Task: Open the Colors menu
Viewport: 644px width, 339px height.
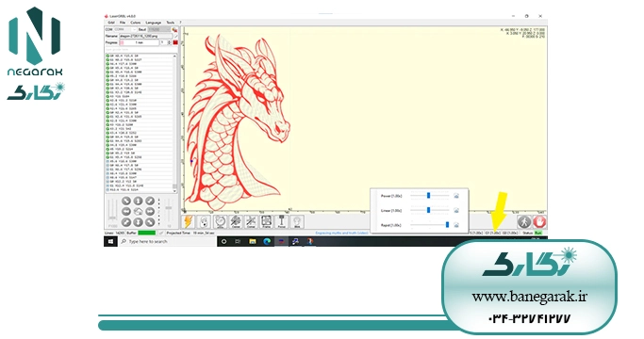Action: [x=135, y=23]
